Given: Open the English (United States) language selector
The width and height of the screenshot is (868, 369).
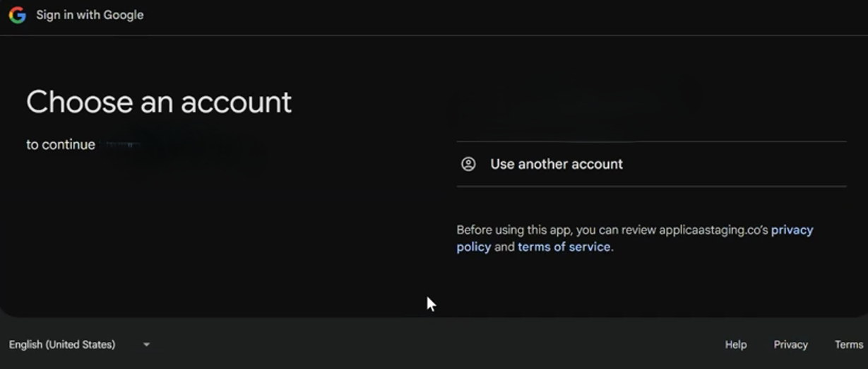Looking at the screenshot, I should click(x=62, y=344).
